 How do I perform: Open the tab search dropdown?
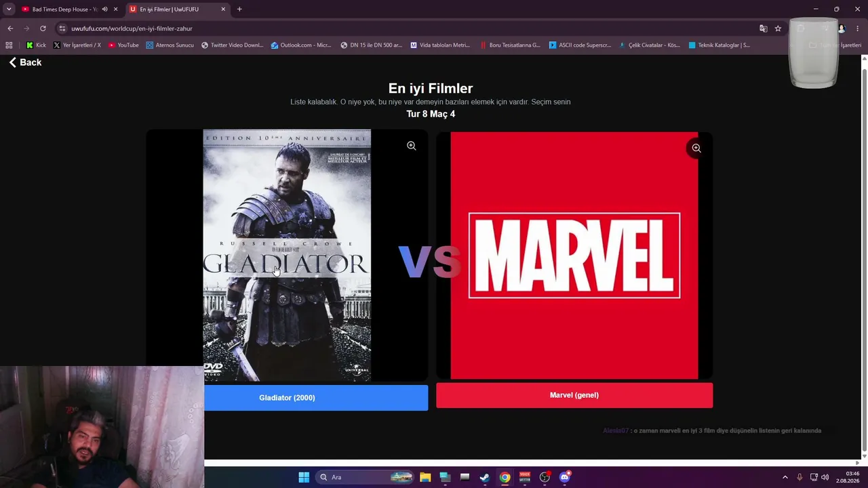(x=9, y=9)
